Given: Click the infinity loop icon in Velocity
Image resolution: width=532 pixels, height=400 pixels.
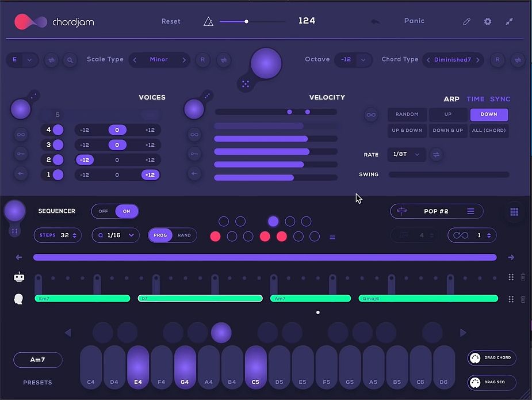Looking at the screenshot, I should [x=194, y=135].
